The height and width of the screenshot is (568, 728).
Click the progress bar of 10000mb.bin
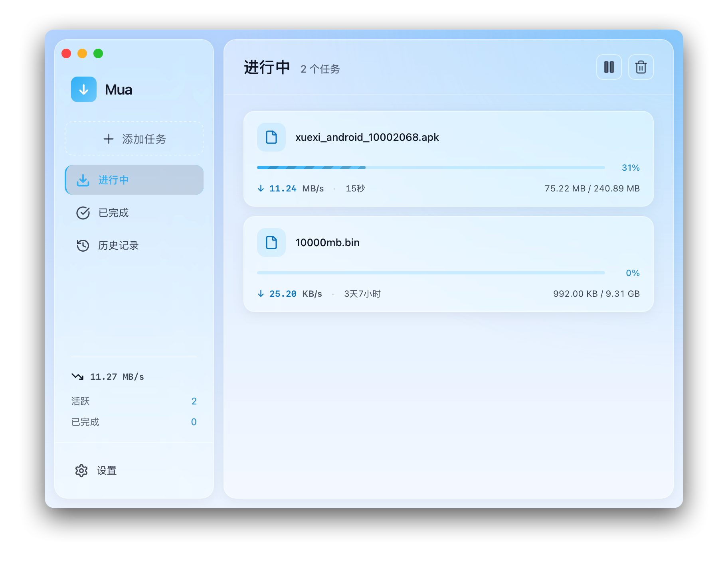coord(431,273)
